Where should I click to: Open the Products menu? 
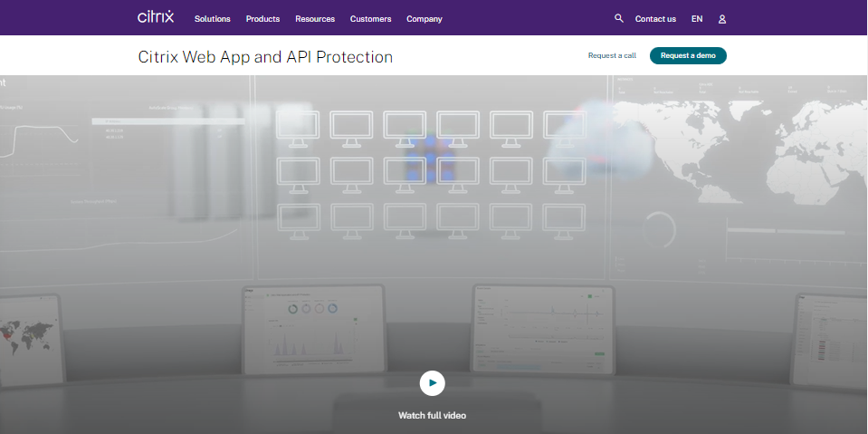[x=263, y=19]
